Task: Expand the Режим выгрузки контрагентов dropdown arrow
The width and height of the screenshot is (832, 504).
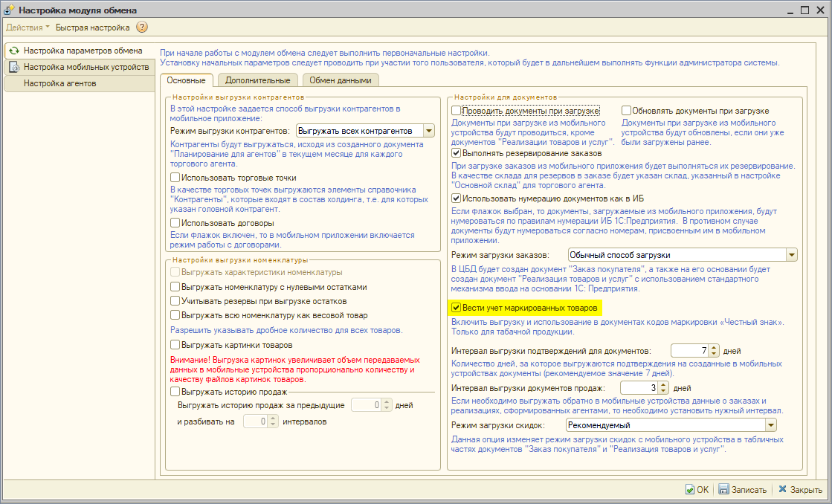Action: (429, 131)
